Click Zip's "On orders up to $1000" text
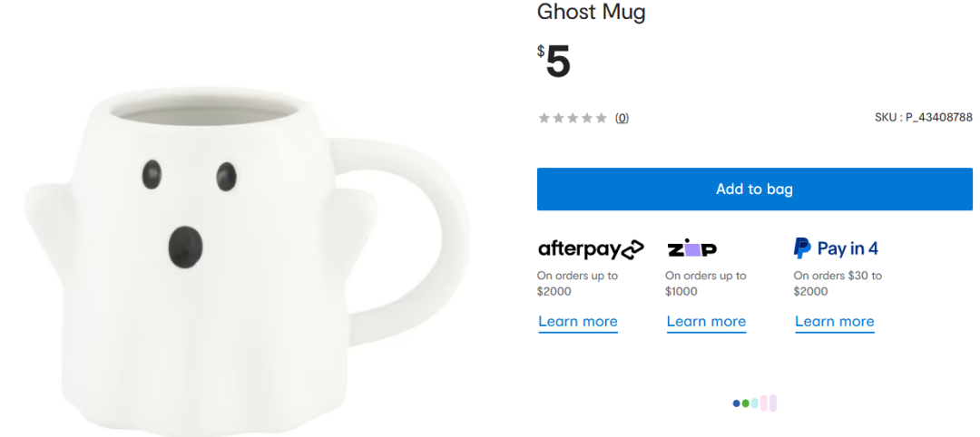 coord(705,283)
